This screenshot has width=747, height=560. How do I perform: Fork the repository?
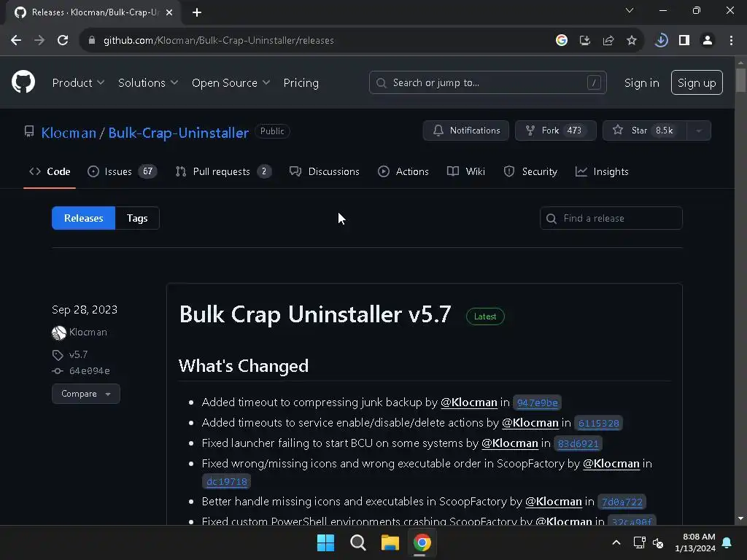tap(555, 131)
